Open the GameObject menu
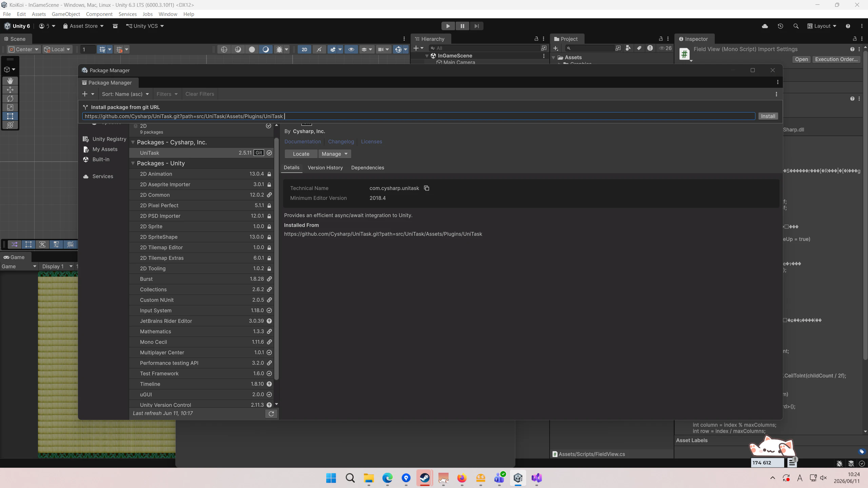The width and height of the screenshot is (868, 488). click(66, 14)
